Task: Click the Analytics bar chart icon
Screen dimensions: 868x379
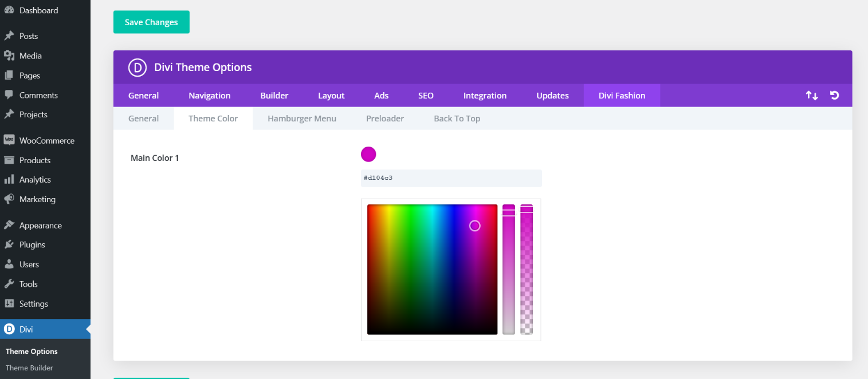Action: [x=9, y=179]
